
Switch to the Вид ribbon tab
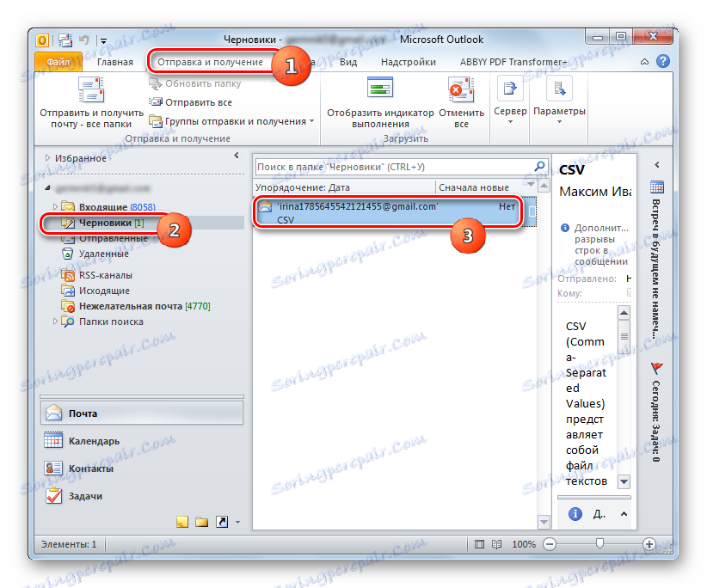[348, 62]
